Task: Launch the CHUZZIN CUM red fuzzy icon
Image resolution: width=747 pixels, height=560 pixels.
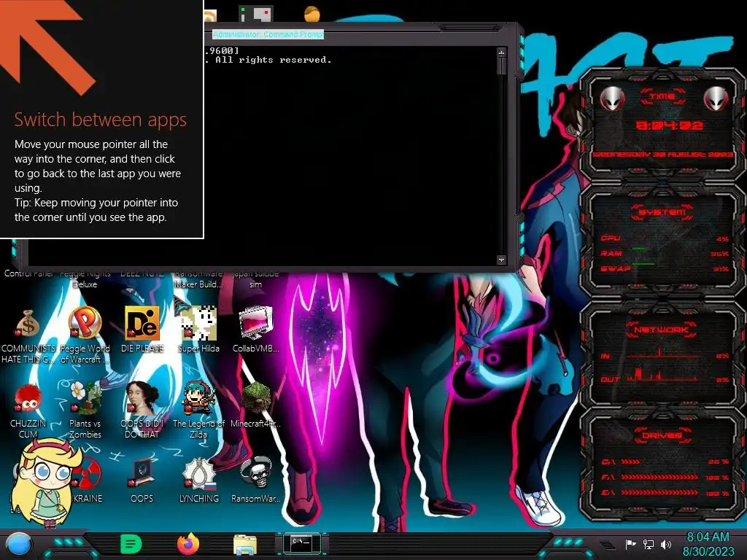Action: [x=28, y=398]
